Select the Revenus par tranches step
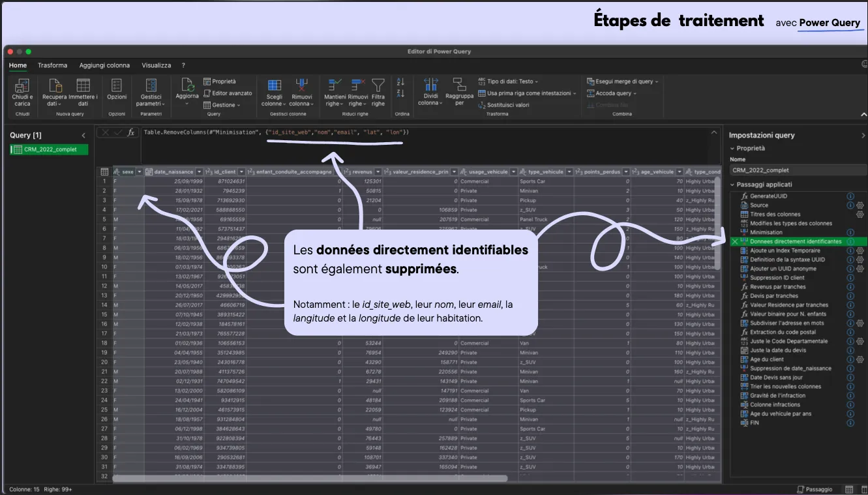This screenshot has height=495, width=868. point(777,287)
